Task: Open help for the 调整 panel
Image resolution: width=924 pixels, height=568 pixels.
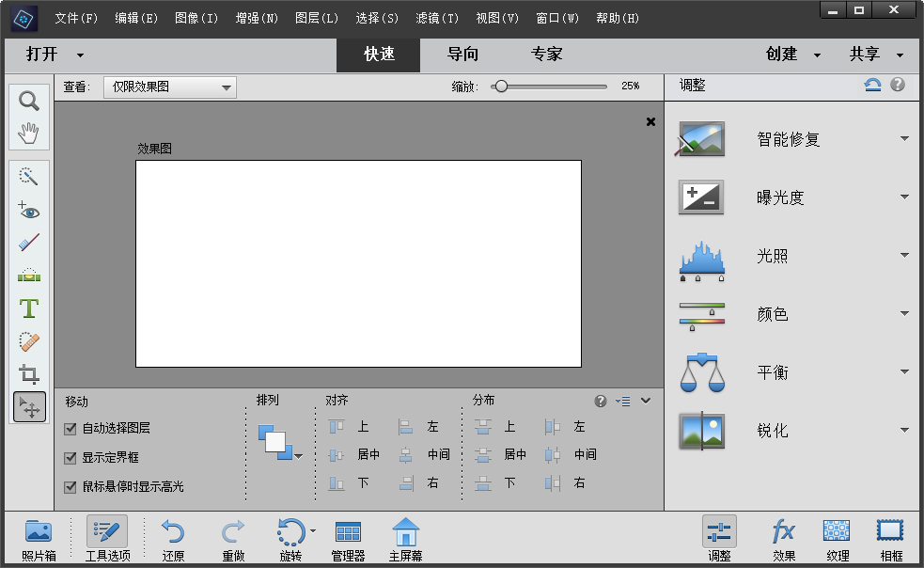Action: (x=898, y=85)
